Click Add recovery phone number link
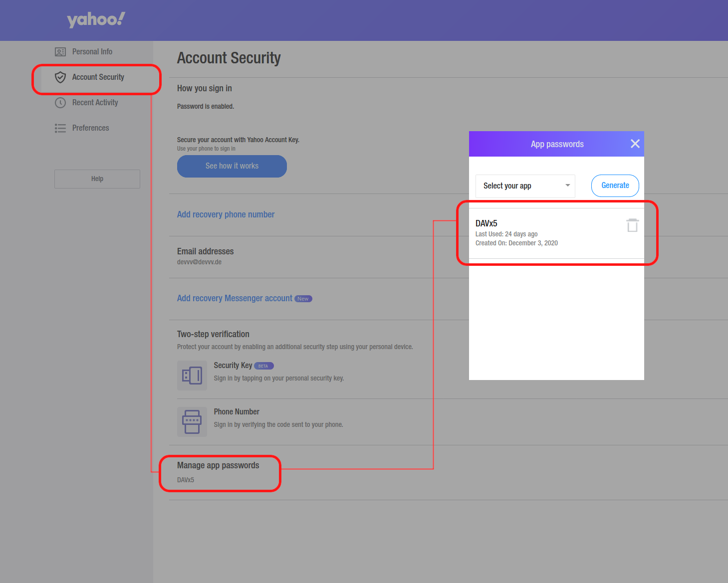The image size is (728, 583). click(x=226, y=214)
